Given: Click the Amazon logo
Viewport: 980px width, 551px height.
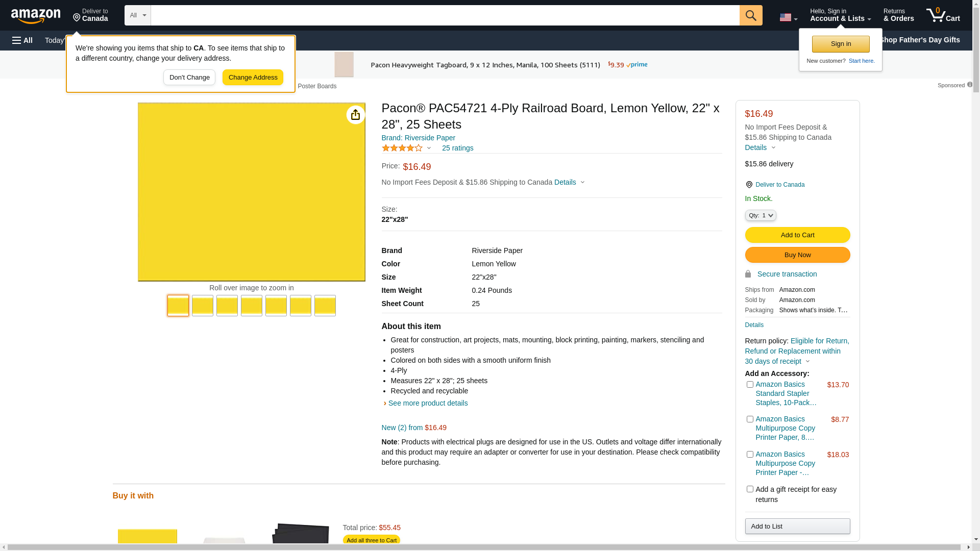Looking at the screenshot, I should [36, 16].
